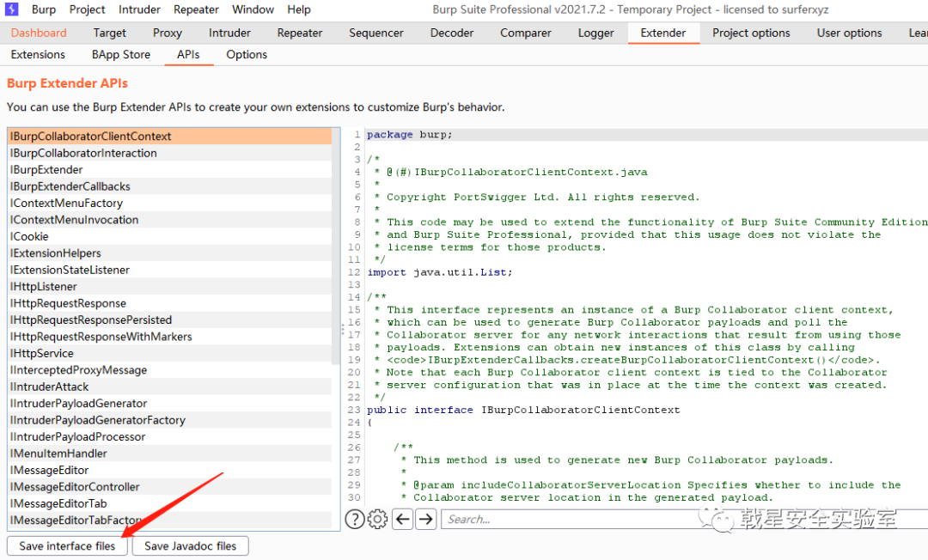Switch to the Decoder tab
The image size is (928, 560).
point(452,33)
